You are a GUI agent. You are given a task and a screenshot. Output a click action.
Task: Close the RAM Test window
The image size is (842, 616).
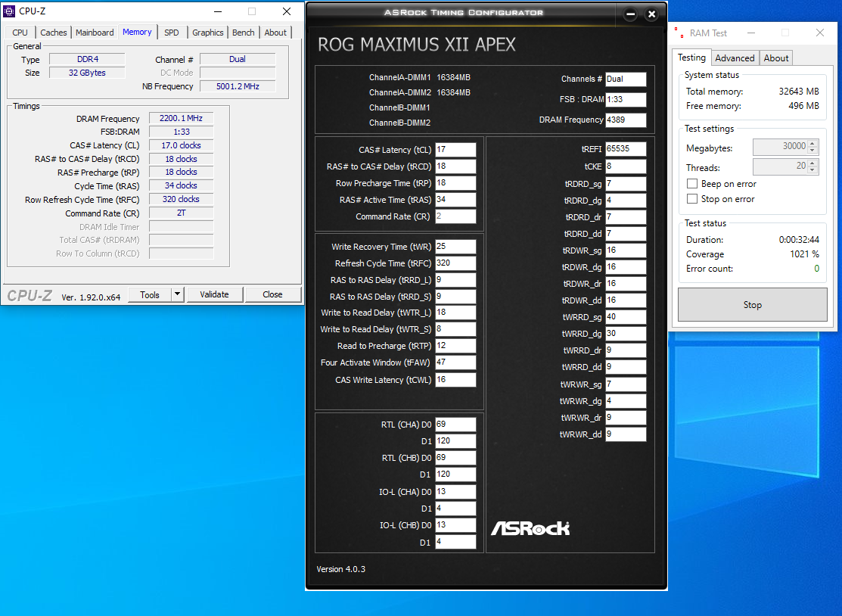[x=820, y=33]
